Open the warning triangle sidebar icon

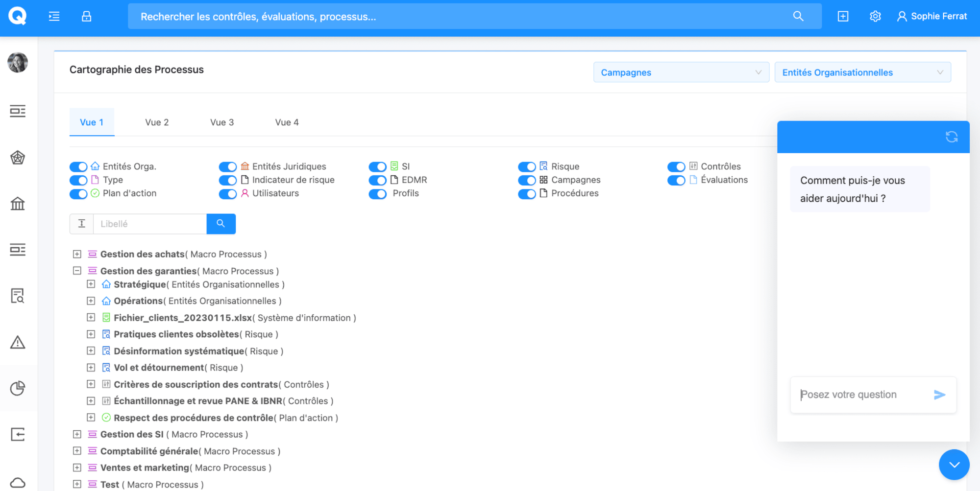18,342
